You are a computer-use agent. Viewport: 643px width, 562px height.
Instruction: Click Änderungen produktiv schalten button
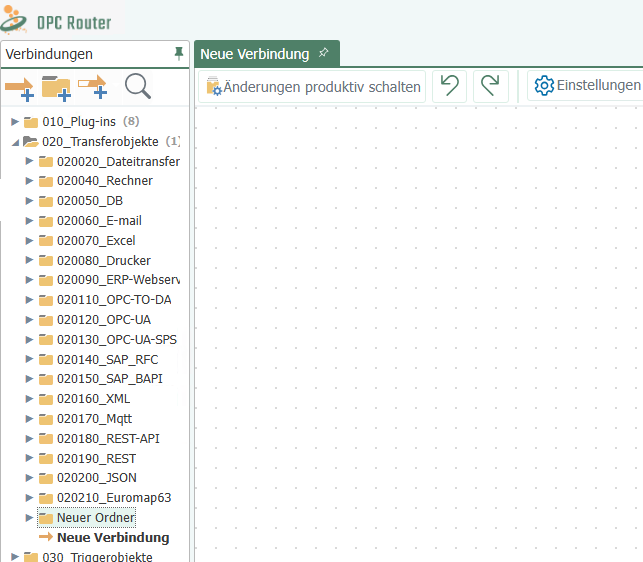pos(313,86)
